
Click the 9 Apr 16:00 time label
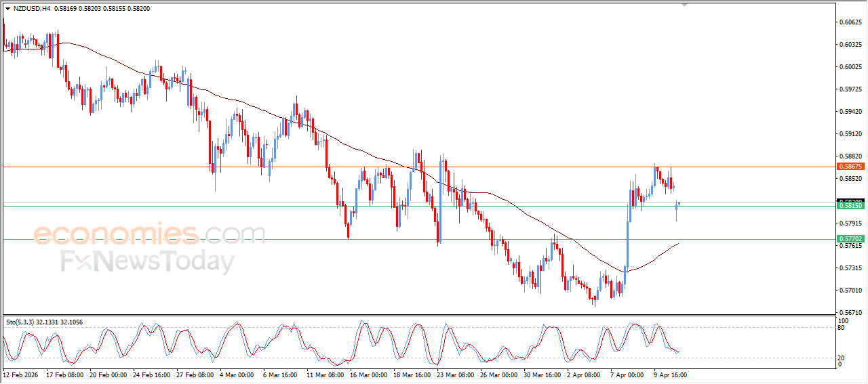(671, 374)
